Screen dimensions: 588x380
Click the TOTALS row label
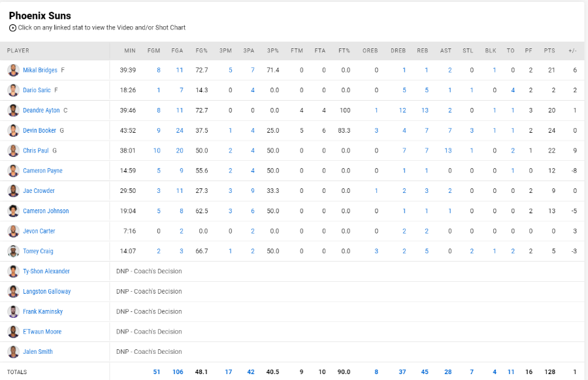click(17, 372)
